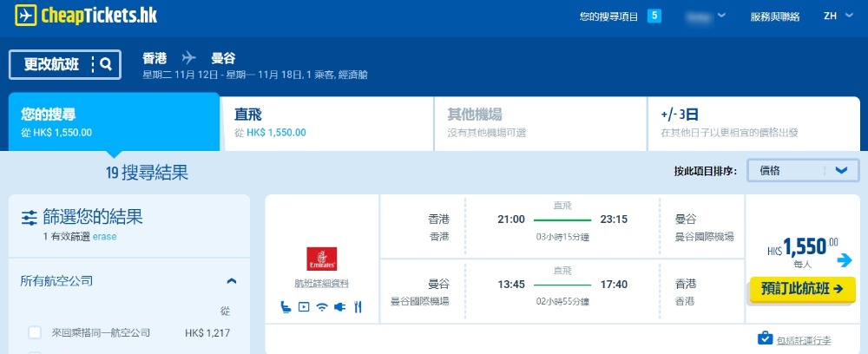Select the +/- 3日 flexible dates tab
Viewport: 868px width, 354px height.
tap(755, 122)
